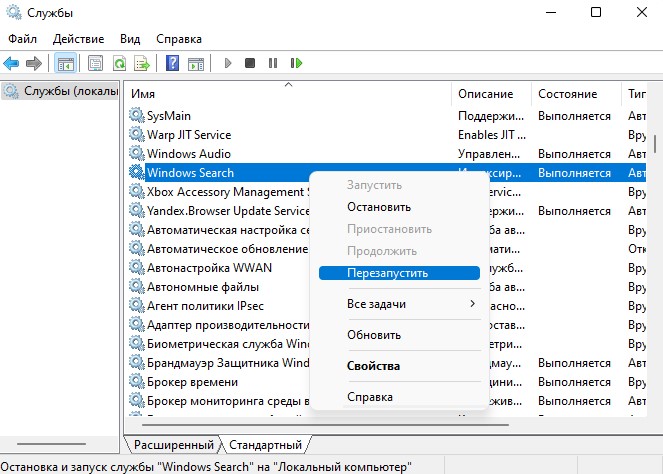
Task: Open the Действие menu
Action: 78,39
